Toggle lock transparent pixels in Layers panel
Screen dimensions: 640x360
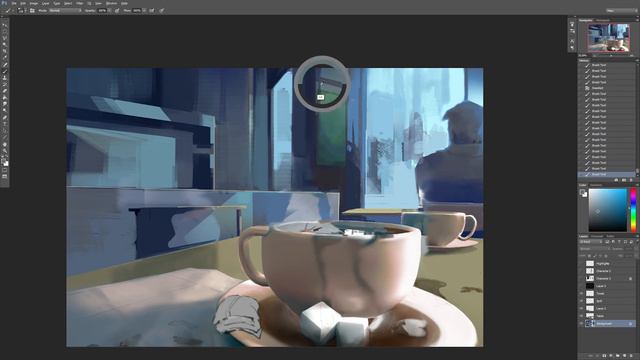589,256
